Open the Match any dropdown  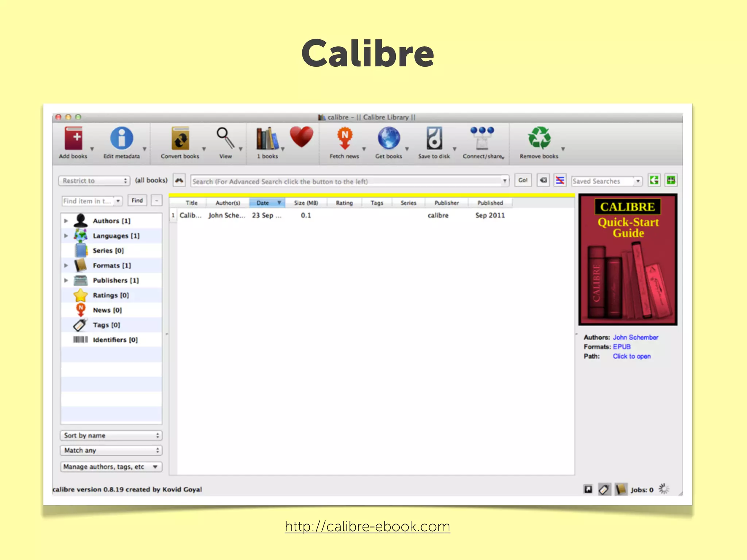point(111,451)
